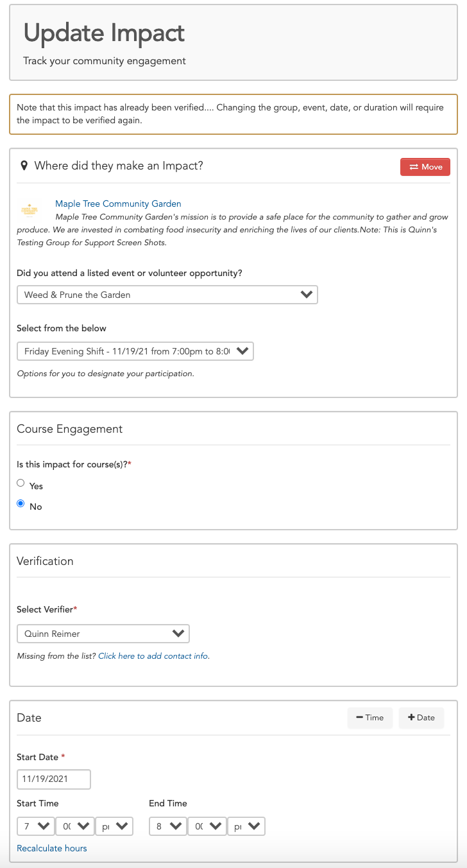This screenshot has width=467, height=868.
Task: Select Yes for course impact
Action: click(x=21, y=483)
